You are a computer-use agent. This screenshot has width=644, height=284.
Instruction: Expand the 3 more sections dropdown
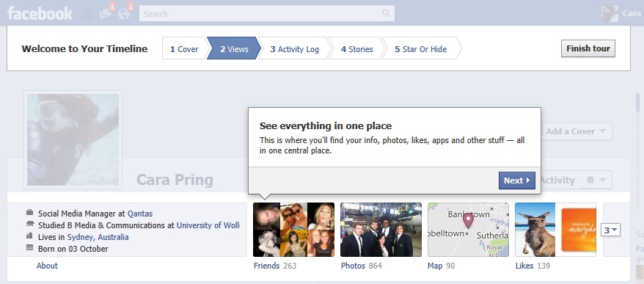coord(610,230)
